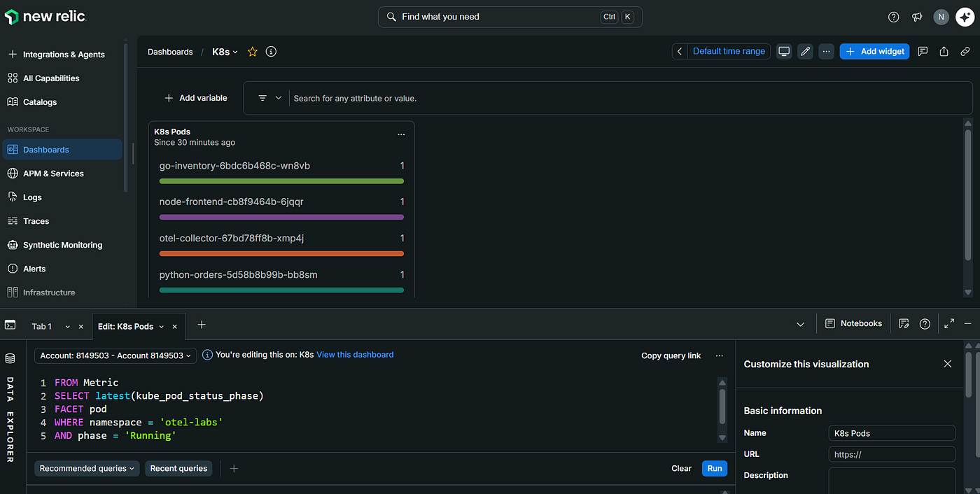
Task: Open query builder help icon
Action: point(925,323)
